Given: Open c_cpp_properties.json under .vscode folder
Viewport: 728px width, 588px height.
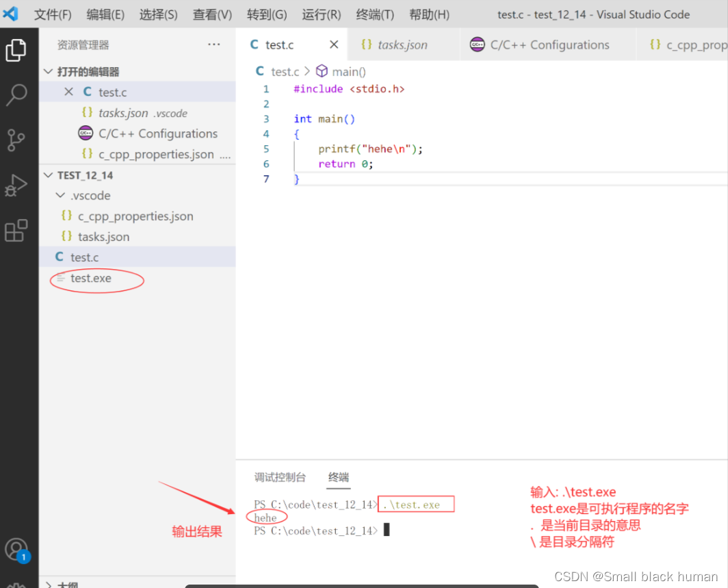Looking at the screenshot, I should [135, 216].
